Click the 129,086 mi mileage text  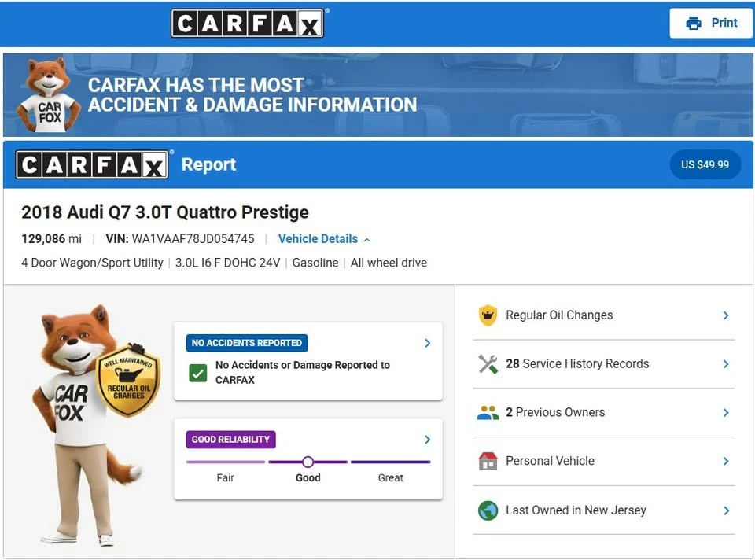point(51,239)
